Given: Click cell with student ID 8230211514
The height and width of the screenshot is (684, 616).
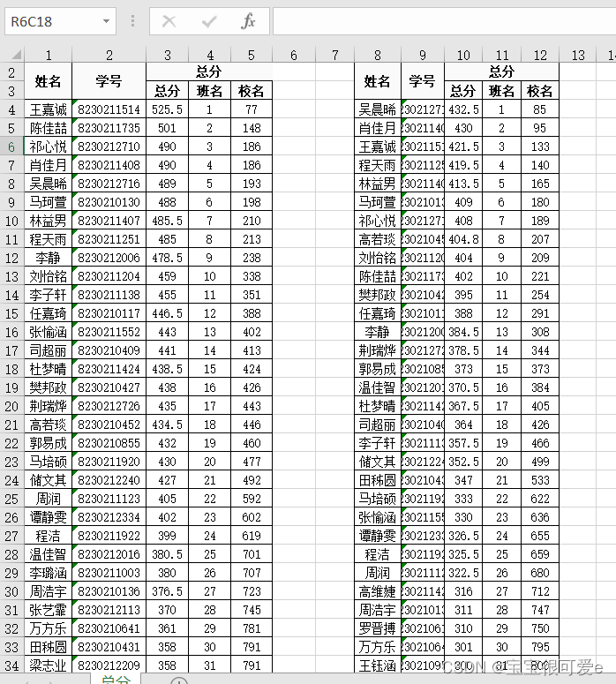Looking at the screenshot, I should click(x=109, y=109).
